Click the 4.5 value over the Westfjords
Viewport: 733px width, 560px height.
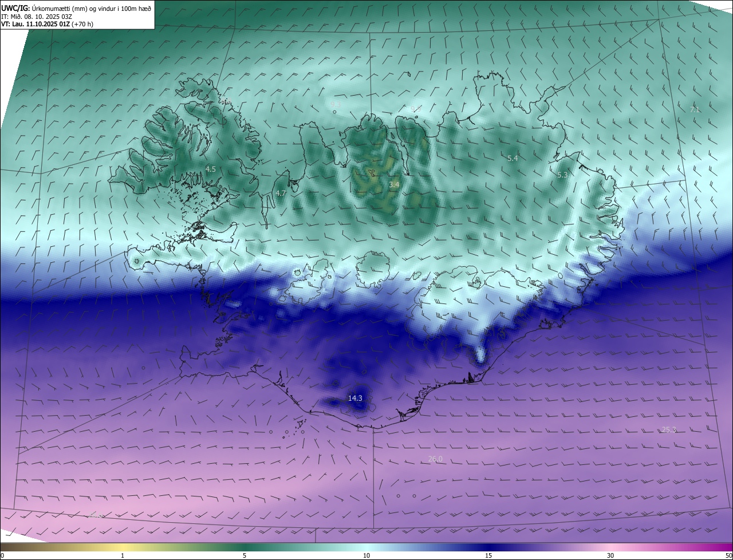pyautogui.click(x=211, y=169)
